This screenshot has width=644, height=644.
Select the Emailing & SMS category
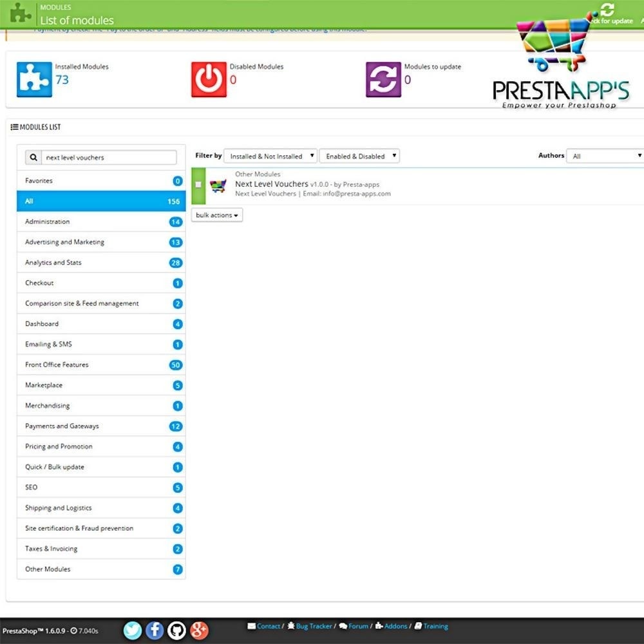101,344
